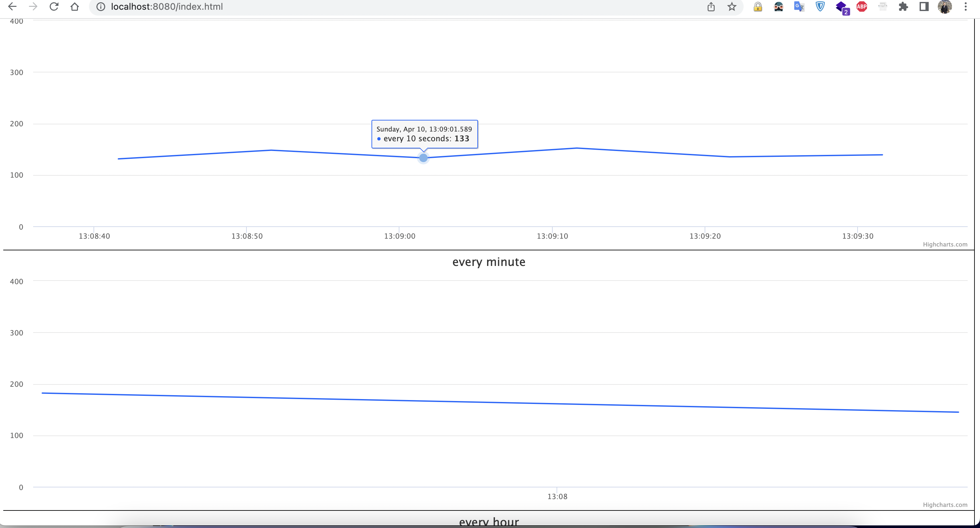Click the tooltip showing "every 10 seconds: 133"
Screen dimensions: 980x528
[x=424, y=134]
